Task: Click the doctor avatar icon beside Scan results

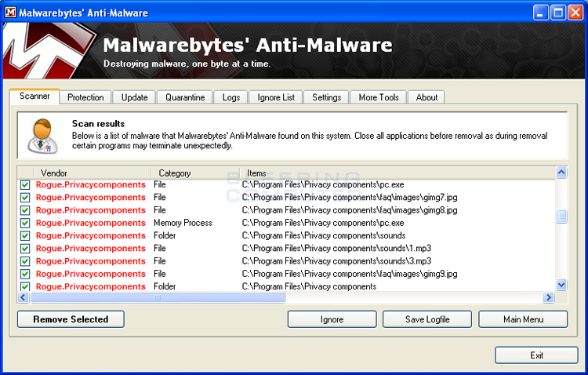Action: 43,136
